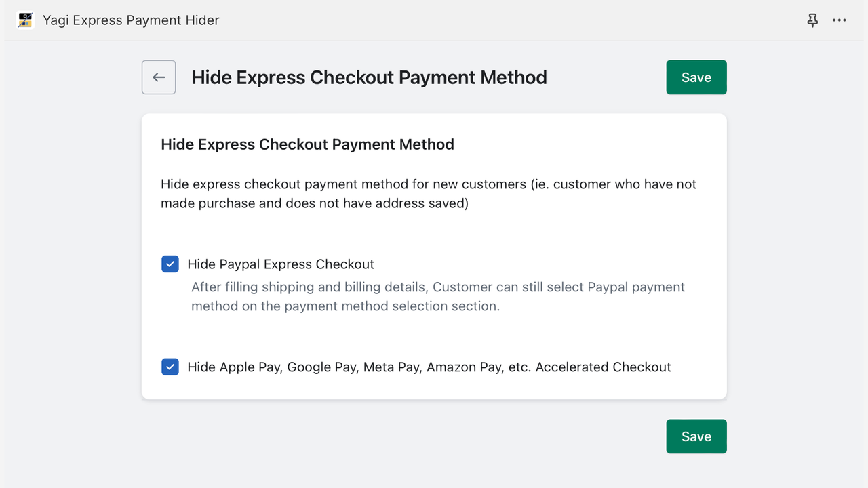The height and width of the screenshot is (488, 868).
Task: Click the Yagi Express Payment Hider title
Action: click(130, 20)
